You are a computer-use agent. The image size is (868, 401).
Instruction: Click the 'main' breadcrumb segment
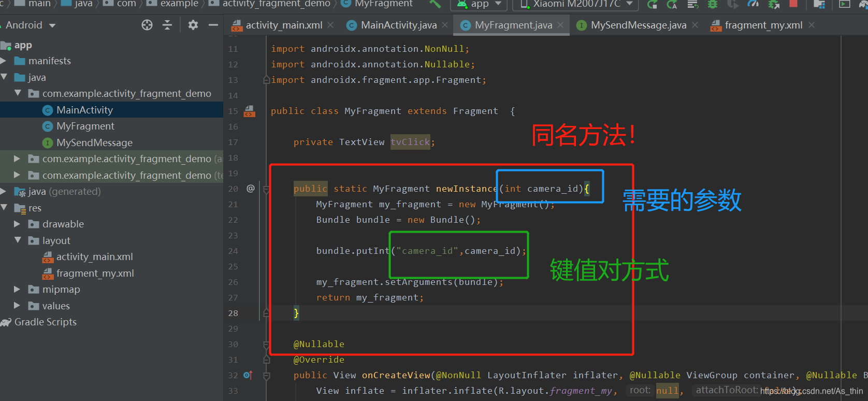(40, 4)
